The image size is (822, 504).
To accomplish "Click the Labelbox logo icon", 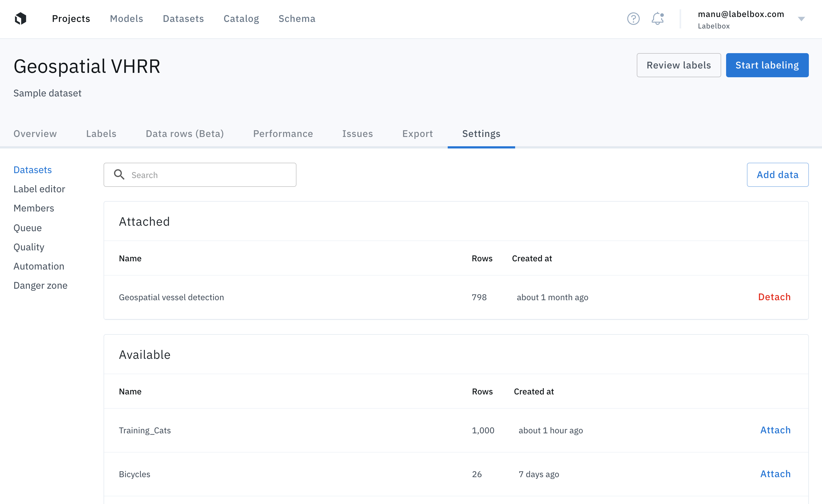I will click(20, 19).
